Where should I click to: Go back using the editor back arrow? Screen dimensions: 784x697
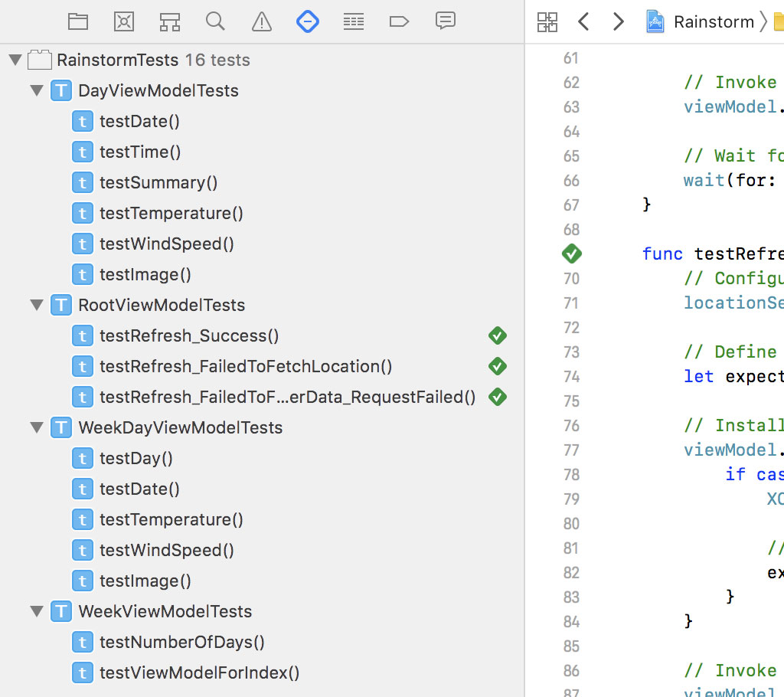(x=583, y=21)
